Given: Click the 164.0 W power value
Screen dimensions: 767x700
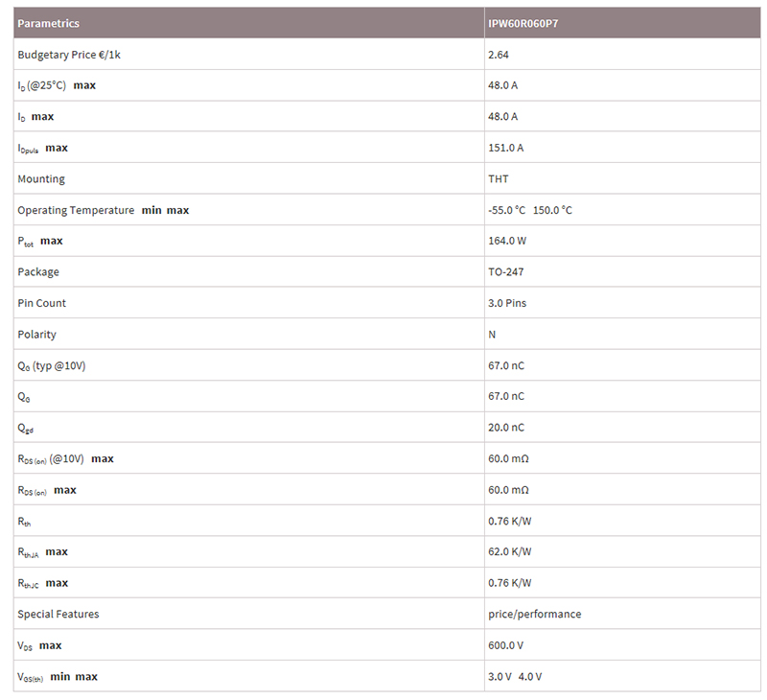Looking at the screenshot, I should [x=507, y=241].
